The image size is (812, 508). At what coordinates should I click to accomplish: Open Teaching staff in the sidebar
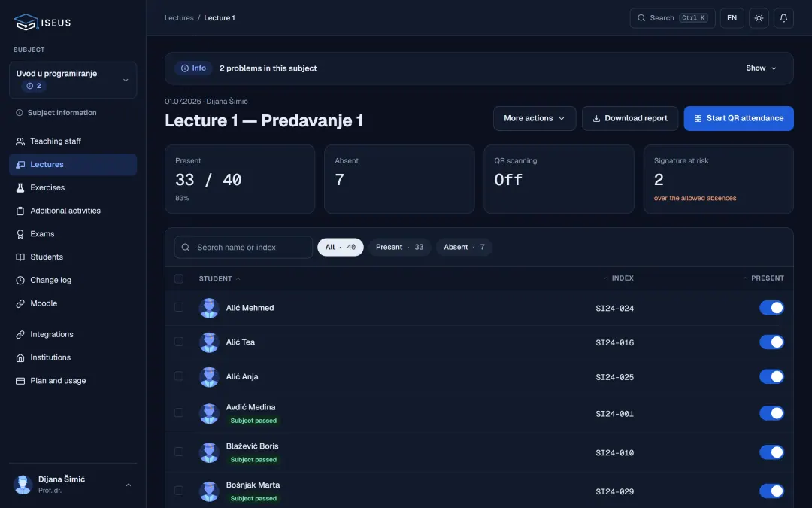[73, 141]
